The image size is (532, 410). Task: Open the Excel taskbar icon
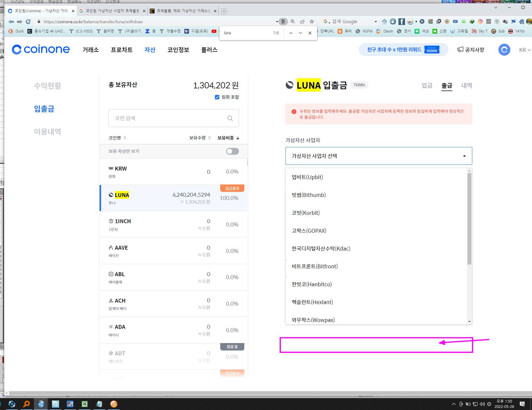coord(85,404)
